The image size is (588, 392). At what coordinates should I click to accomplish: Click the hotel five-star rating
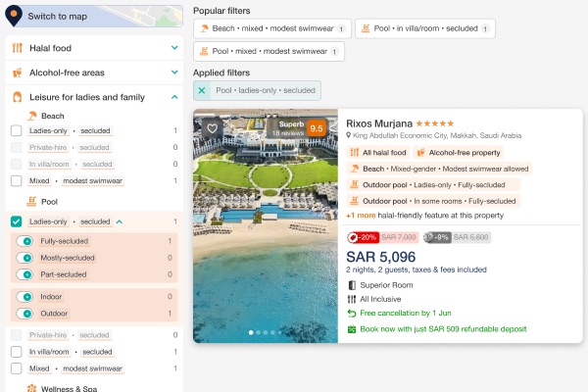coord(435,123)
